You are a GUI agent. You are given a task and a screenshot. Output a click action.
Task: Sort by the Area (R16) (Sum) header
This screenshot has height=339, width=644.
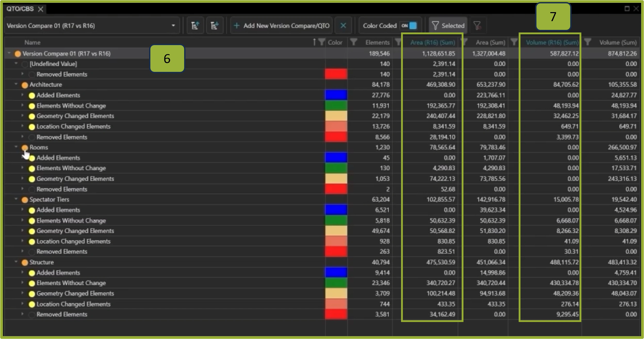tap(433, 43)
